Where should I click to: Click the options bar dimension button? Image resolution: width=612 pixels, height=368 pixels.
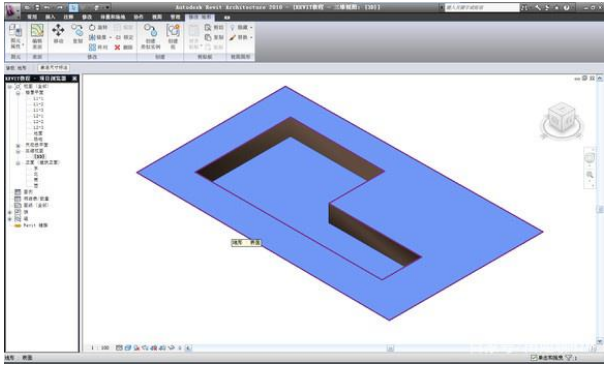pos(54,68)
